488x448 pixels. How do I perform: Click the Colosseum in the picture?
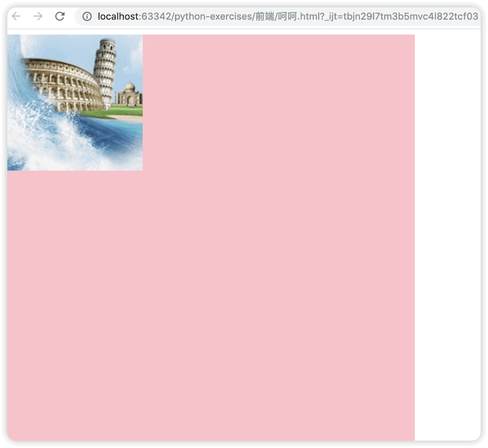point(61,83)
